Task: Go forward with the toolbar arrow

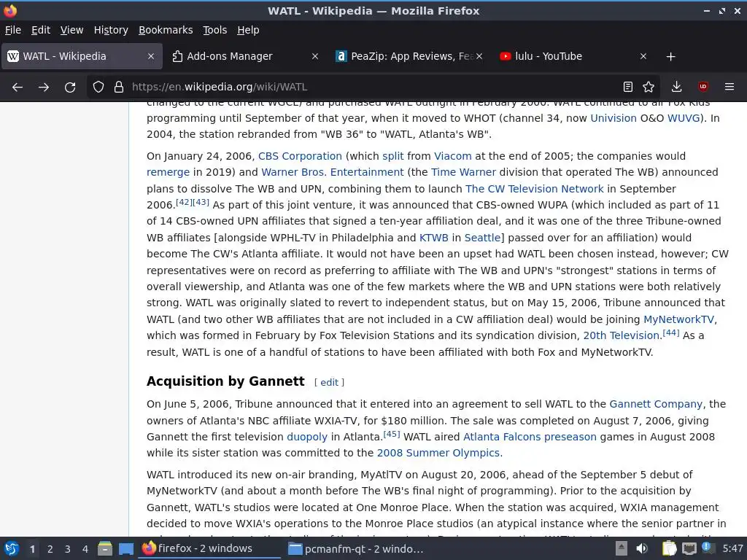Action: 43,87
